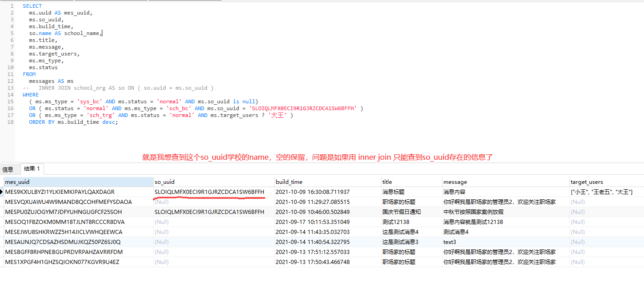Click the (Null) so_uuid in the MESVQXUAWU4W9 row
This screenshot has height=289, width=644.
(x=214, y=202)
